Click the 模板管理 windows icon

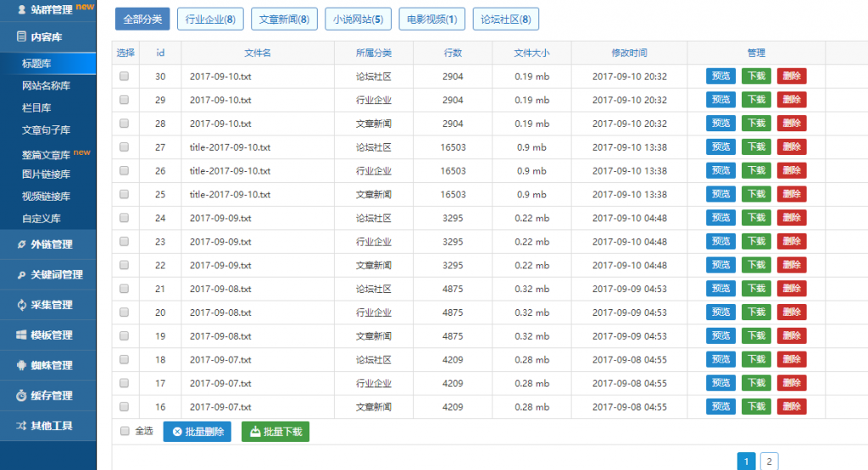pyautogui.click(x=22, y=335)
